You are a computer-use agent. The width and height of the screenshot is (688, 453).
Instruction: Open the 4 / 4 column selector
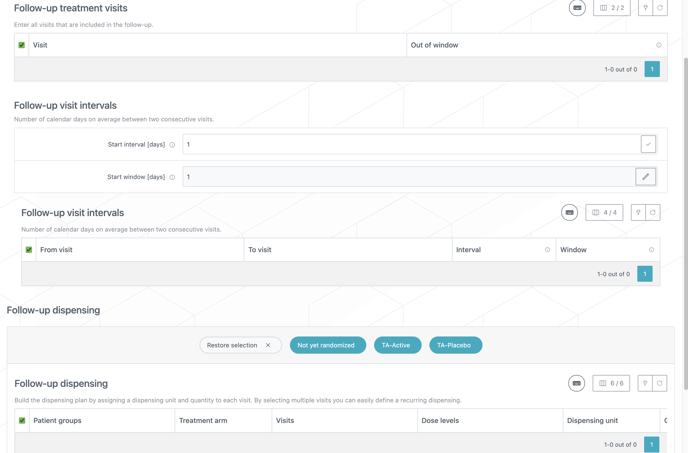tap(604, 213)
